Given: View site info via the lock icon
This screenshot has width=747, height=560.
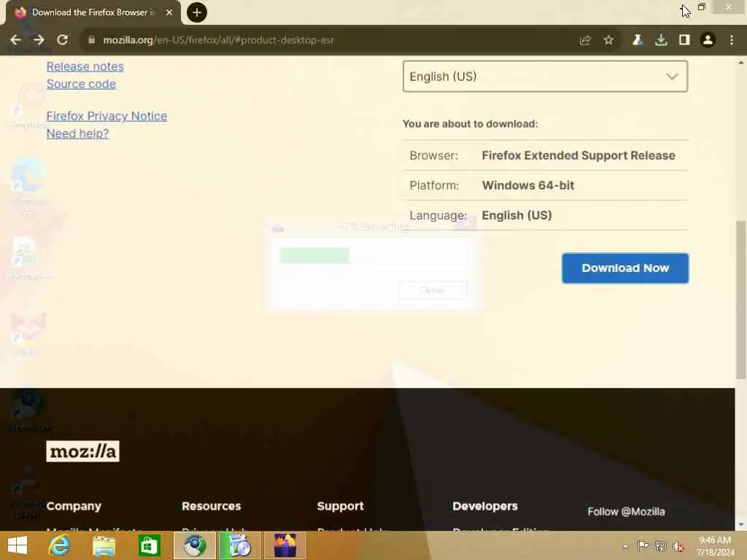Looking at the screenshot, I should (91, 40).
